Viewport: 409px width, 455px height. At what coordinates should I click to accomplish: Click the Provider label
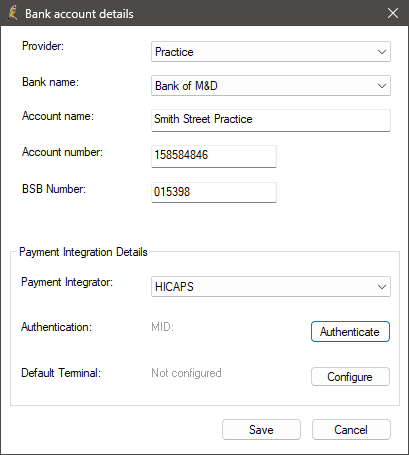tap(43, 46)
